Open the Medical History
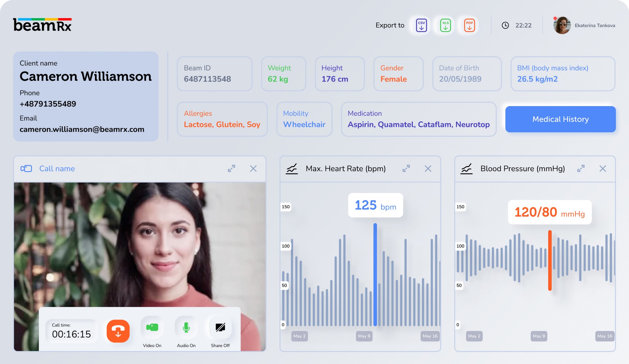629x364 pixels. (x=560, y=119)
